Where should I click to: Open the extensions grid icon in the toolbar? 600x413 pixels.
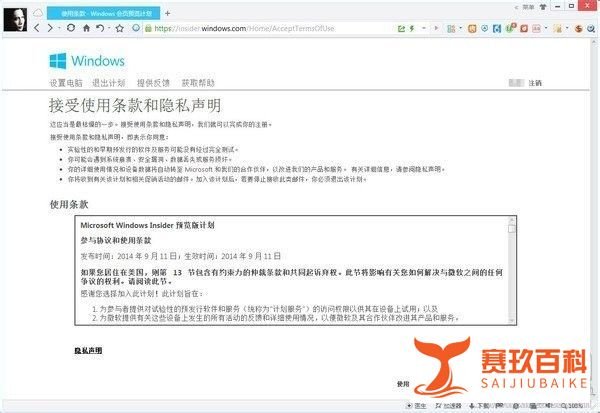451,29
